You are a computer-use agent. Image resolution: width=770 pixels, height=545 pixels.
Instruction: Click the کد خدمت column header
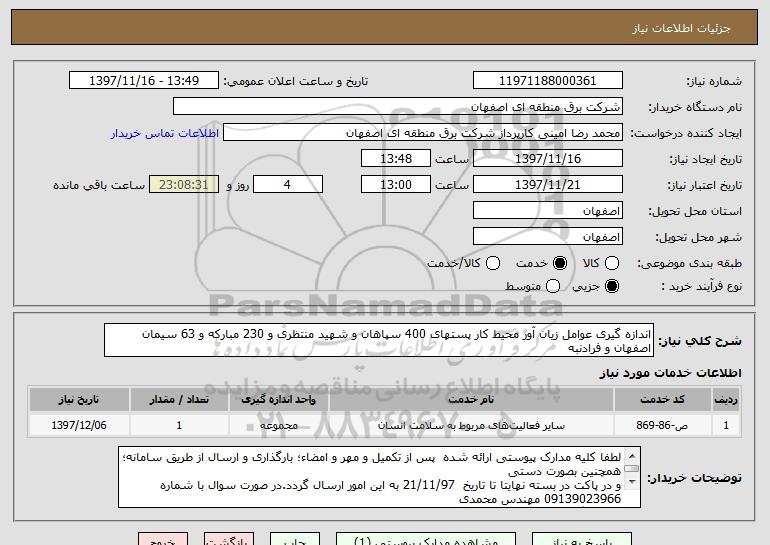[x=662, y=400]
